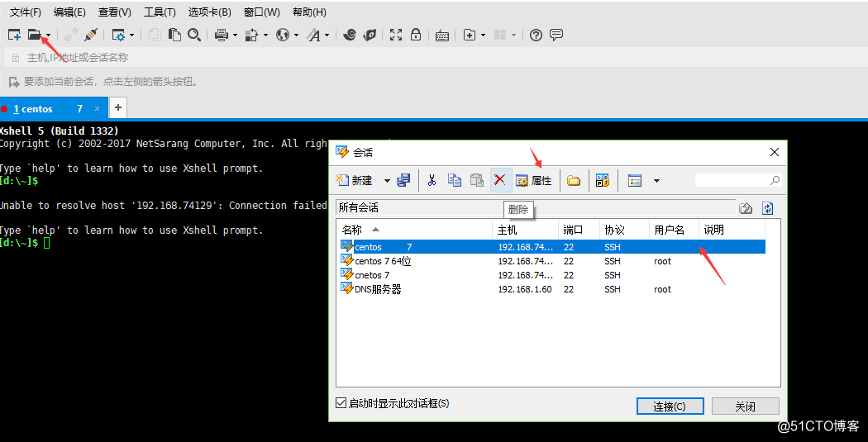Open the 编辑(E) menu
Image resolution: width=868 pixels, height=442 pixels.
tap(69, 12)
